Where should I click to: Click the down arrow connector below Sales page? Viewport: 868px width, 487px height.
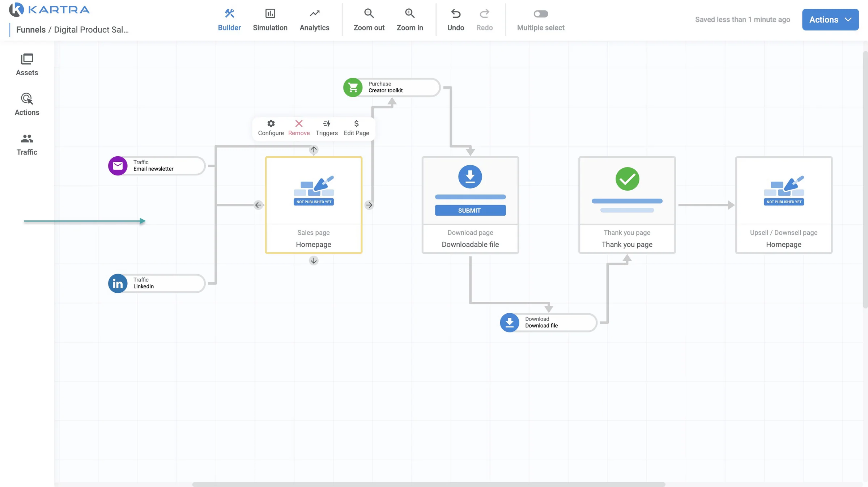point(314,261)
